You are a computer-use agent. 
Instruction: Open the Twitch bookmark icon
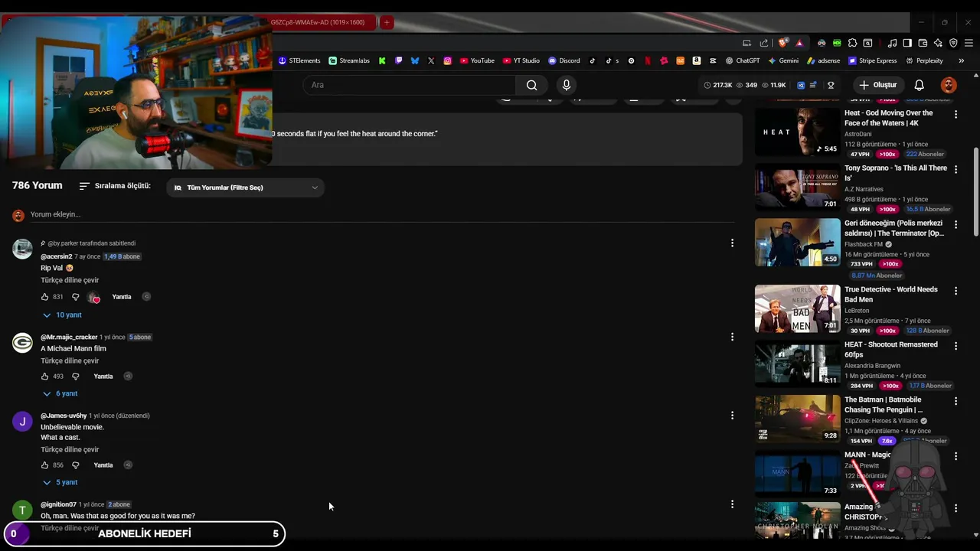coord(398,60)
